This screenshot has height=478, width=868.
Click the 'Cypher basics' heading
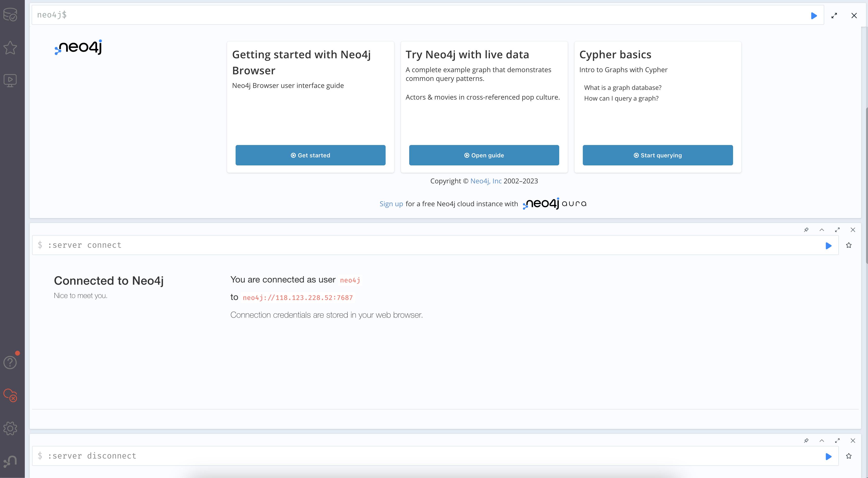(x=615, y=55)
